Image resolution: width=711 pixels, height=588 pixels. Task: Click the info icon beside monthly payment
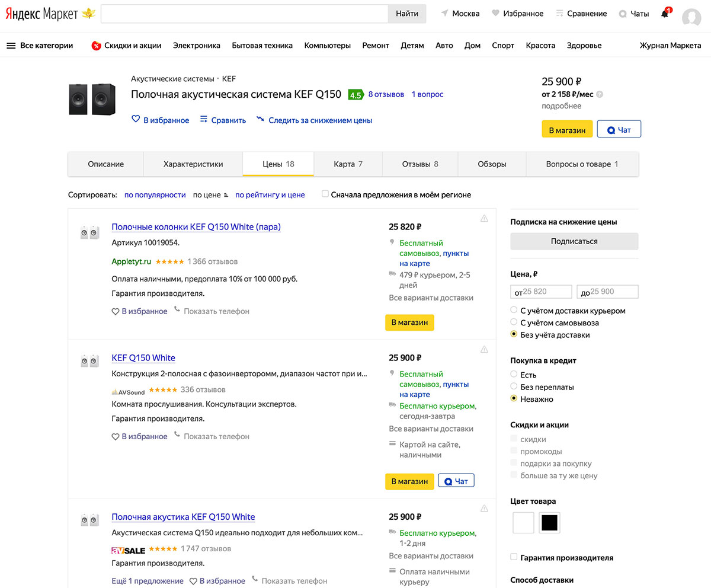coord(600,94)
